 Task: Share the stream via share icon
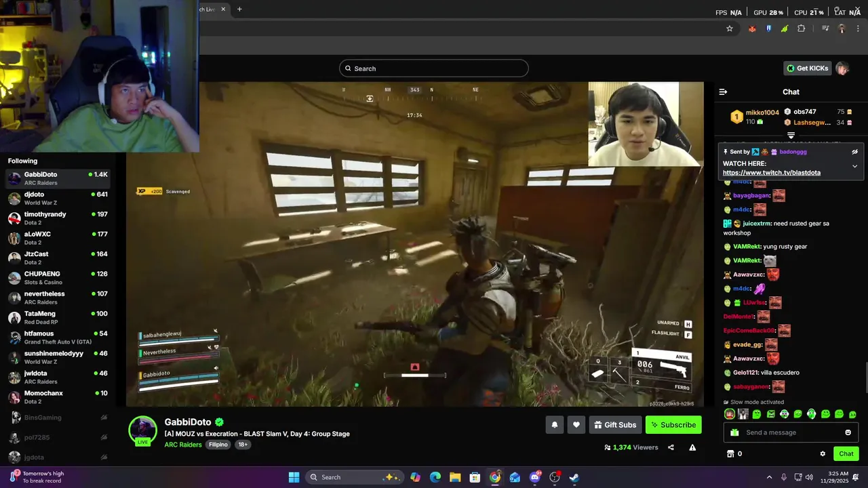pyautogui.click(x=671, y=447)
